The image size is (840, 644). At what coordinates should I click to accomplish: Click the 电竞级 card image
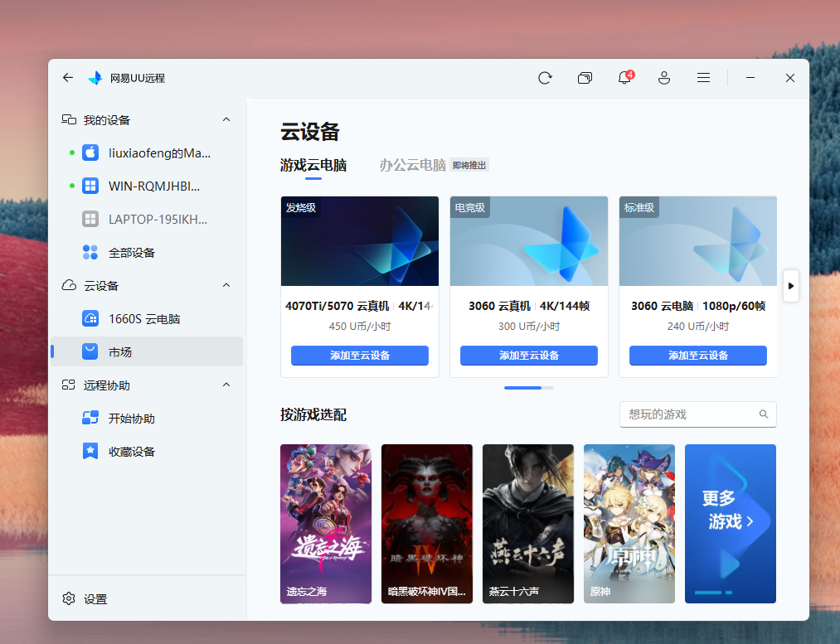tap(529, 241)
